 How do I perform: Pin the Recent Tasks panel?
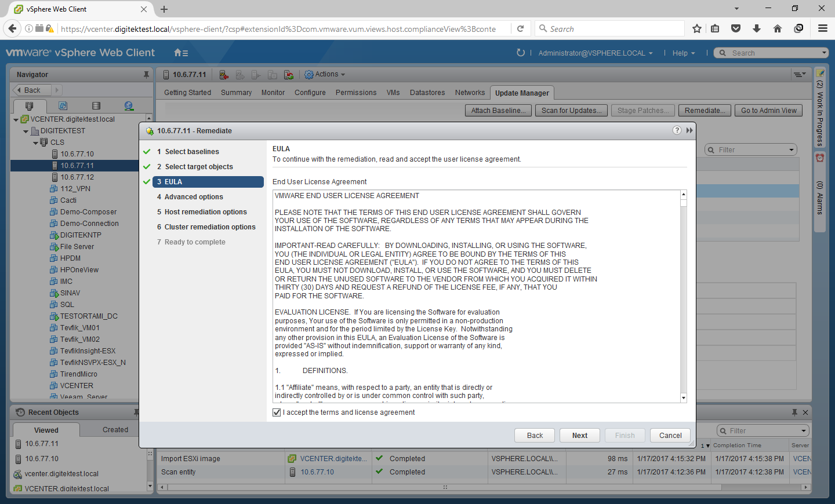click(x=794, y=412)
